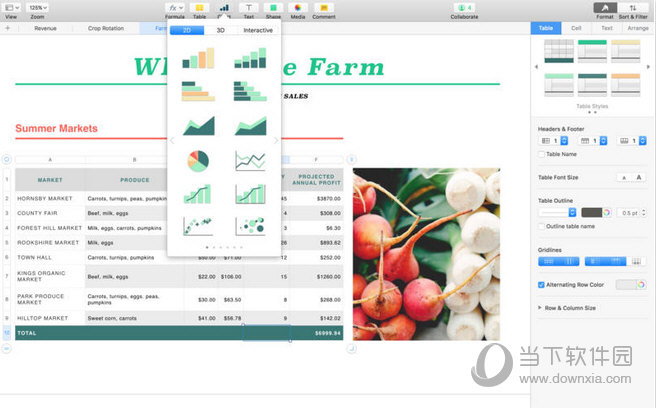Apply the dark teal header table style
The width and height of the screenshot is (656, 408).
pyautogui.click(x=592, y=85)
